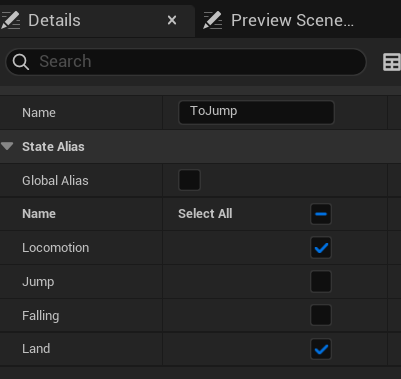Switch to the Preview Scene tab
Viewport: 401px width, 379px height.
click(x=278, y=20)
